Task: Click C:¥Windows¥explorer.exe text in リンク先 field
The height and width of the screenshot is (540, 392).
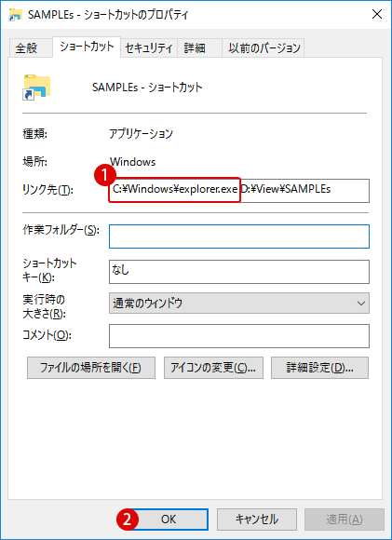Action: point(175,189)
